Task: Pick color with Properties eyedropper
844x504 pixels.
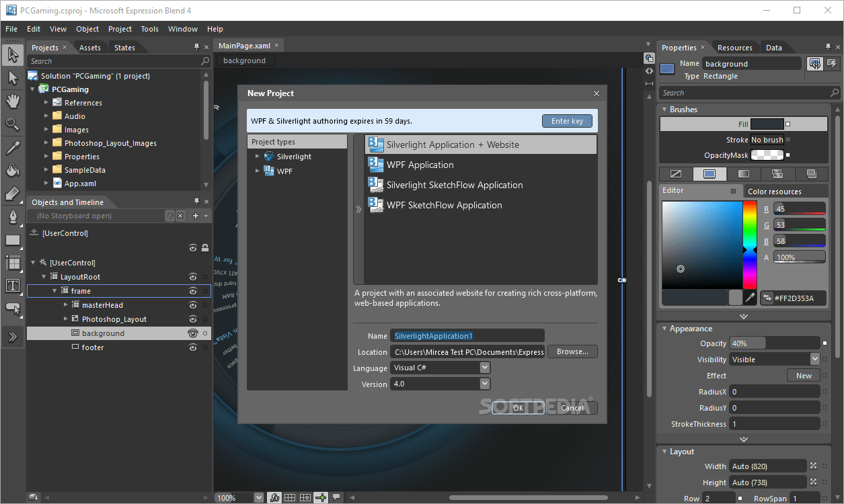Action: tap(751, 297)
